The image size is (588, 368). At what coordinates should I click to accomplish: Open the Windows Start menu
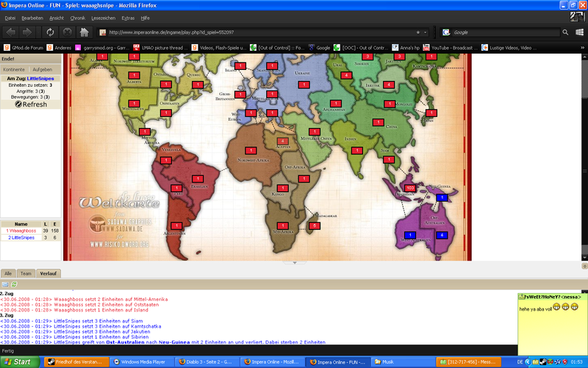click(20, 362)
